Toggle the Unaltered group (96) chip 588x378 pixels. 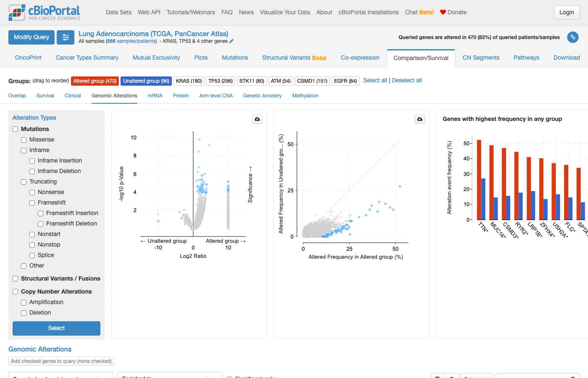pos(146,81)
